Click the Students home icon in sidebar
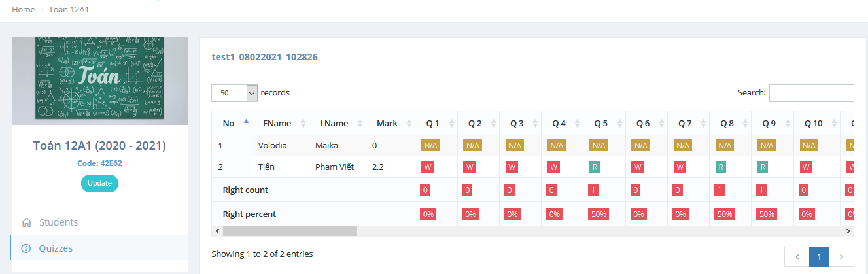Screen dimensions: 868x274 tap(27, 222)
